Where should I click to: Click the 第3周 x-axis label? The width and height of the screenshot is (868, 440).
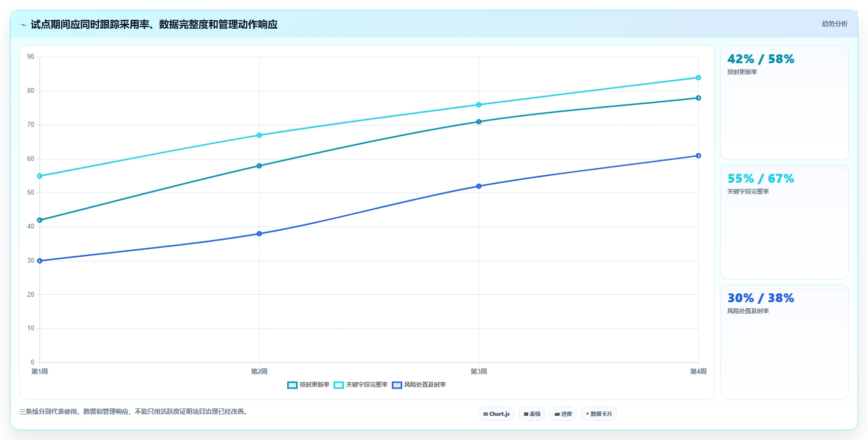(479, 371)
